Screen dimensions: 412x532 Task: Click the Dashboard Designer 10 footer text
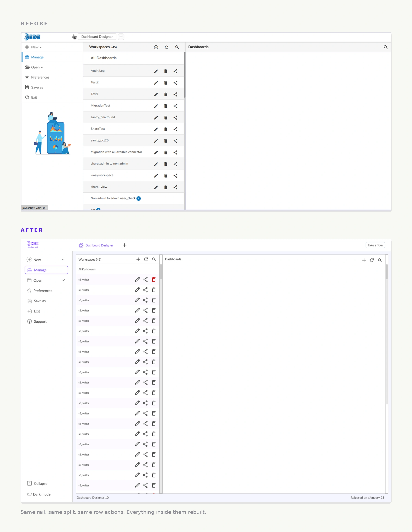93,498
